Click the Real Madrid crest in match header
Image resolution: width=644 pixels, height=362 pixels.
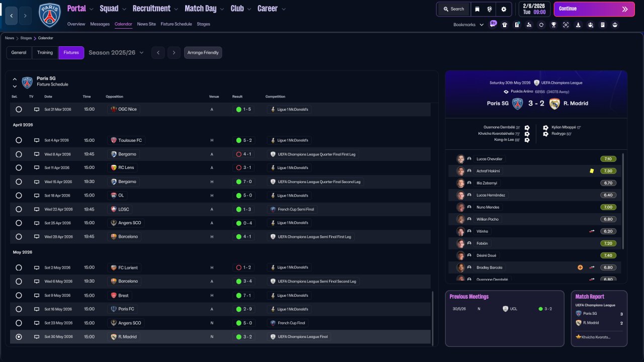pyautogui.click(x=554, y=104)
